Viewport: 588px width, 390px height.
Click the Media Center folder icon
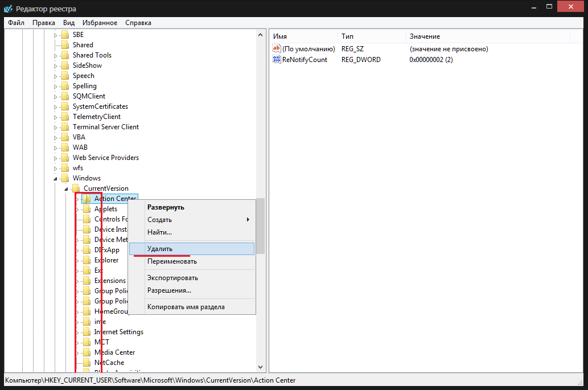[x=87, y=352]
